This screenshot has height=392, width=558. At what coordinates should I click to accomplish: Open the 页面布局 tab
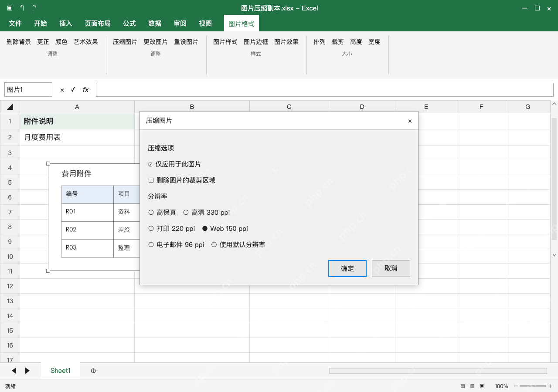click(98, 24)
